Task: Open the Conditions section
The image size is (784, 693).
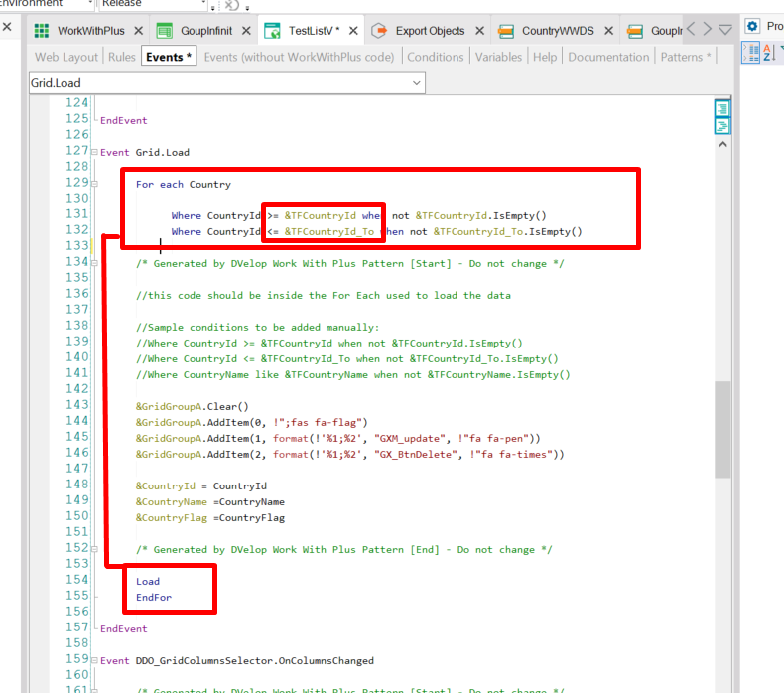Action: [435, 57]
